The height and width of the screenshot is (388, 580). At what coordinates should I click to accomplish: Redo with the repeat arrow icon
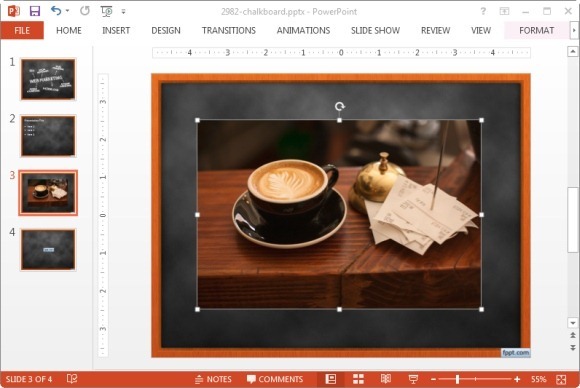85,11
